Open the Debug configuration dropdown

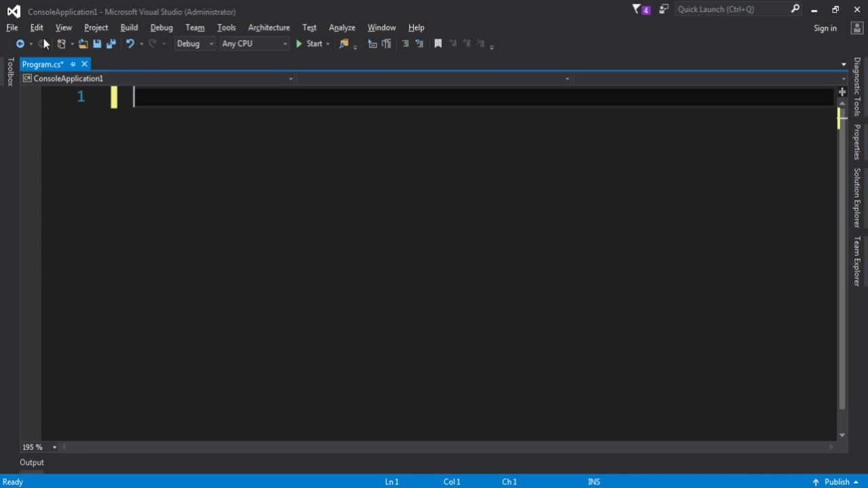tap(194, 43)
